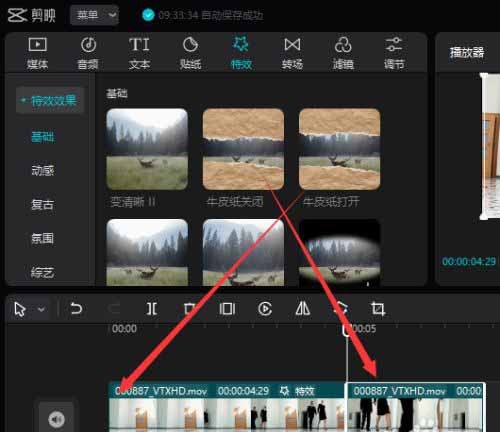
Task: Open the 转场 transitions tab
Action: [x=292, y=53]
